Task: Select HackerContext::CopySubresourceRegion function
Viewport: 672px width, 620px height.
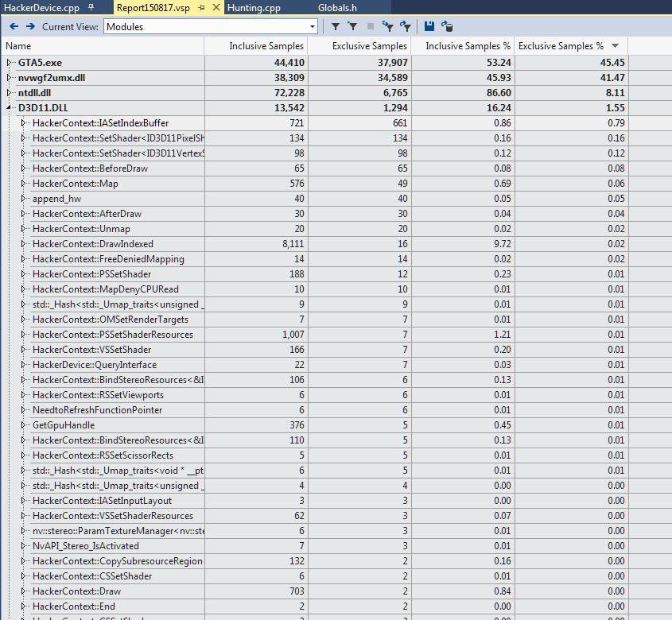Action: click(118, 561)
